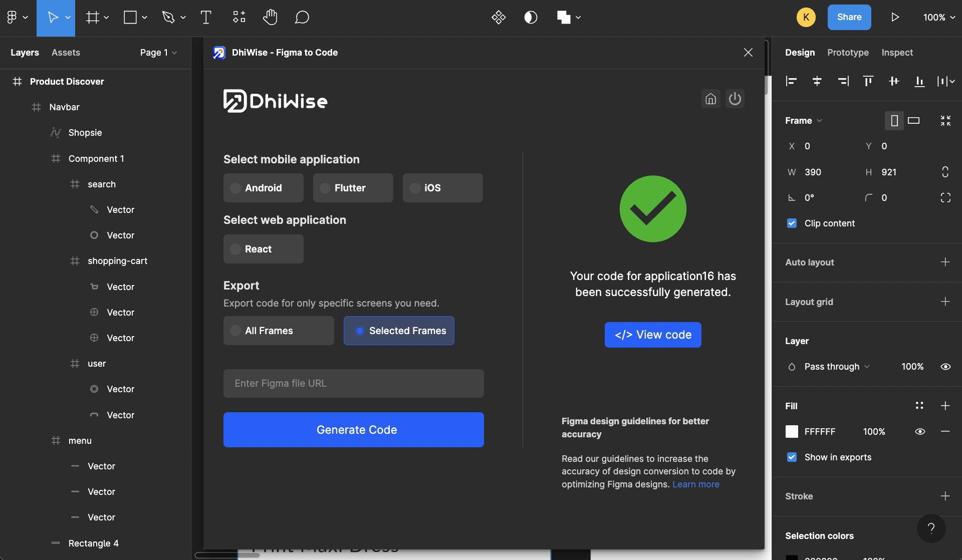
Task: Click Align bottom icon
Action: [919, 81]
